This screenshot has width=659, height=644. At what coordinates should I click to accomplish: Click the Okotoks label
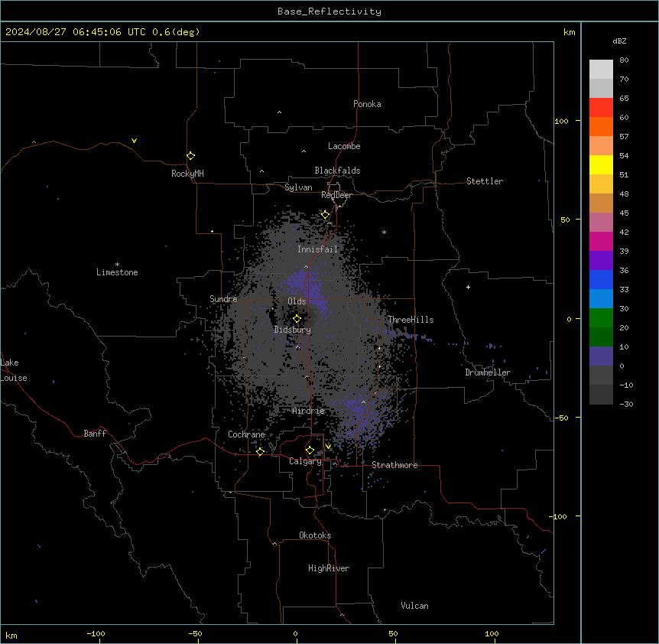pos(315,535)
